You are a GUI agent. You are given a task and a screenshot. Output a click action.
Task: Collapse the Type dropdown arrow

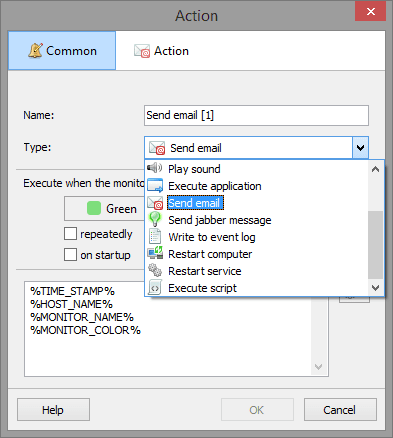pyautogui.click(x=360, y=147)
